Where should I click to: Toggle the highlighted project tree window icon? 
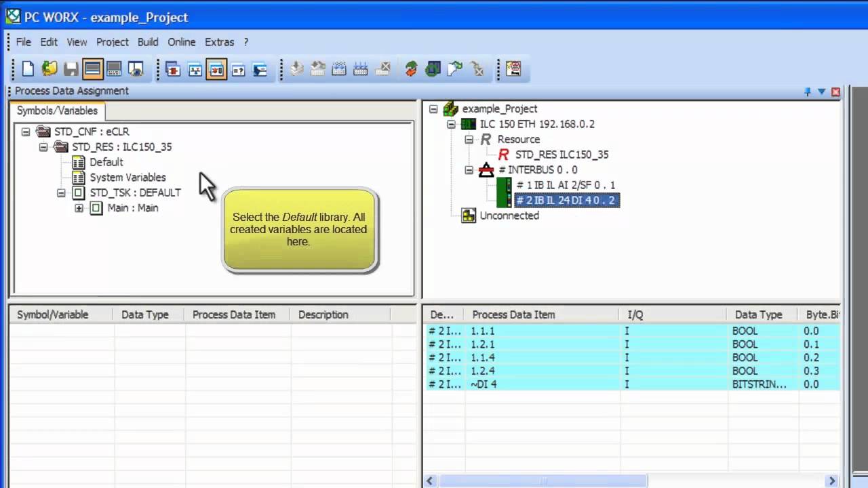(92, 68)
